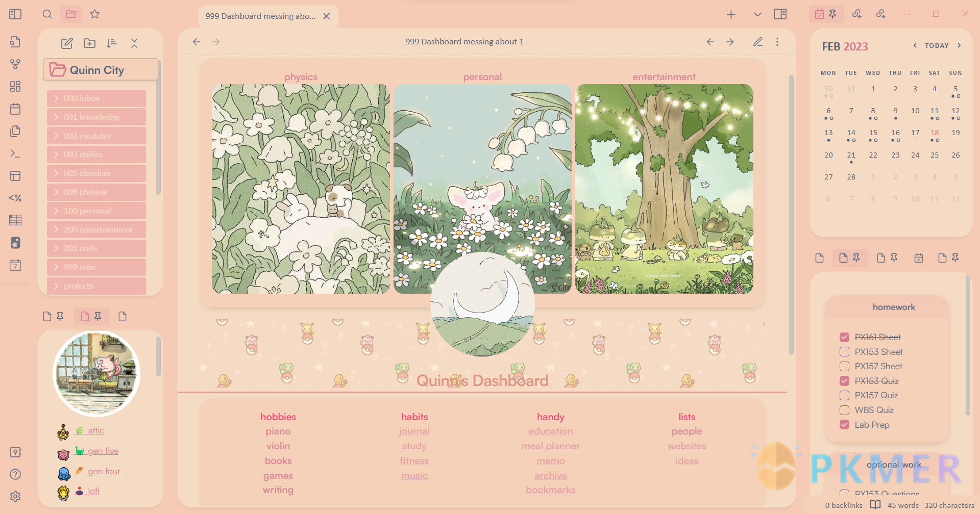Check the PX157 Quiz checkbox

tap(844, 395)
